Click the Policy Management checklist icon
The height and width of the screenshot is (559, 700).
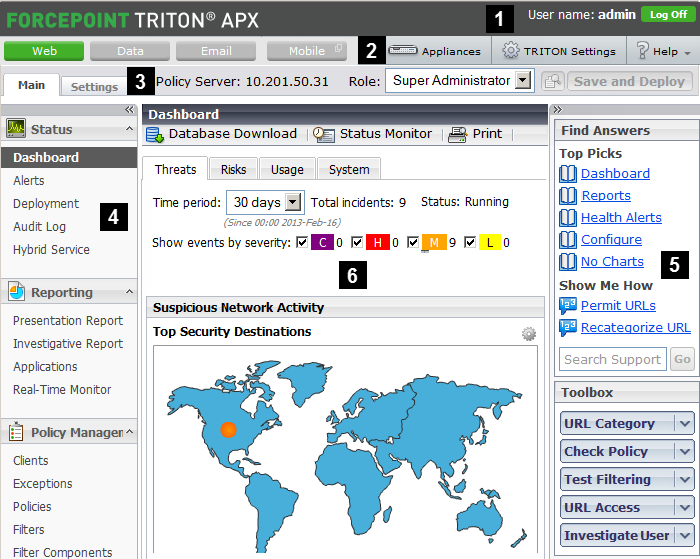tap(16, 432)
